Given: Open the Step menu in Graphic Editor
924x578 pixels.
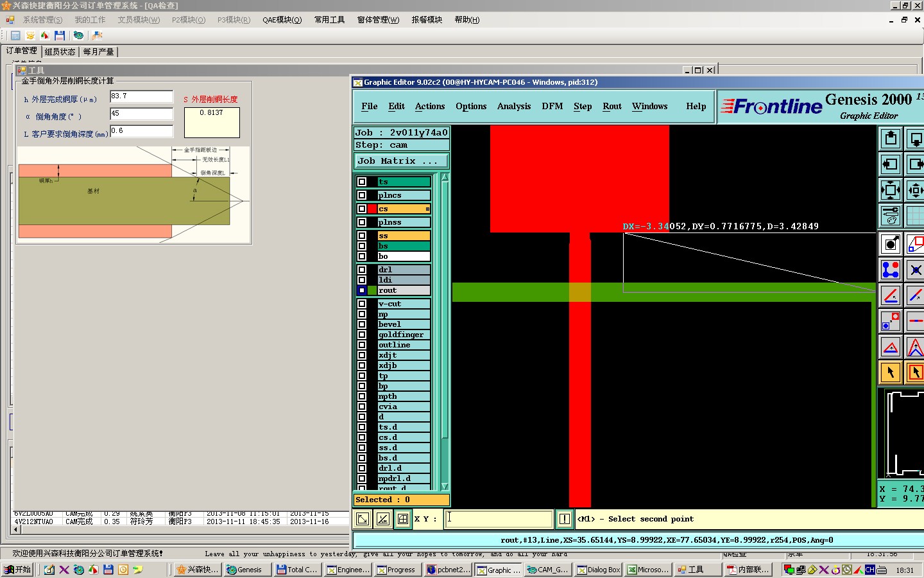Looking at the screenshot, I should [583, 107].
